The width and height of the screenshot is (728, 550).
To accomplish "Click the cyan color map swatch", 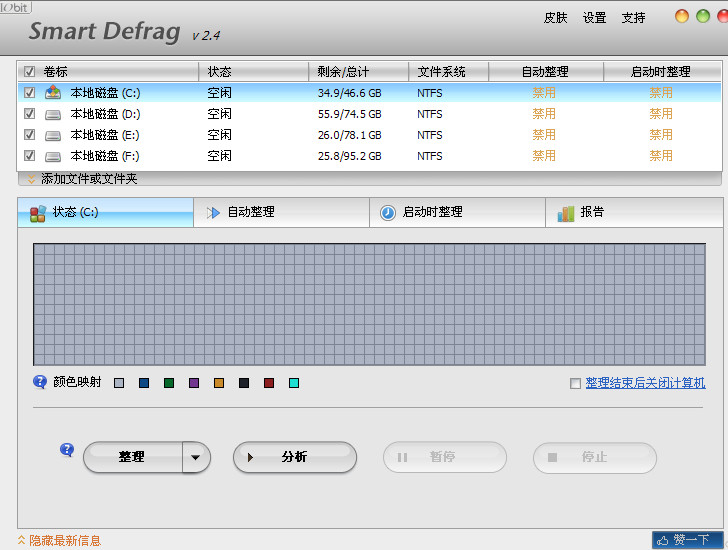I will point(294,383).
